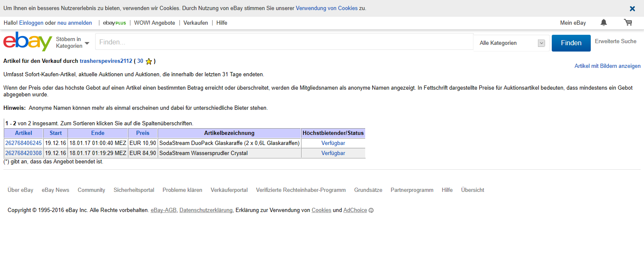Open Datenschutzerklärung link
The height and width of the screenshot is (274, 644).
click(x=206, y=210)
